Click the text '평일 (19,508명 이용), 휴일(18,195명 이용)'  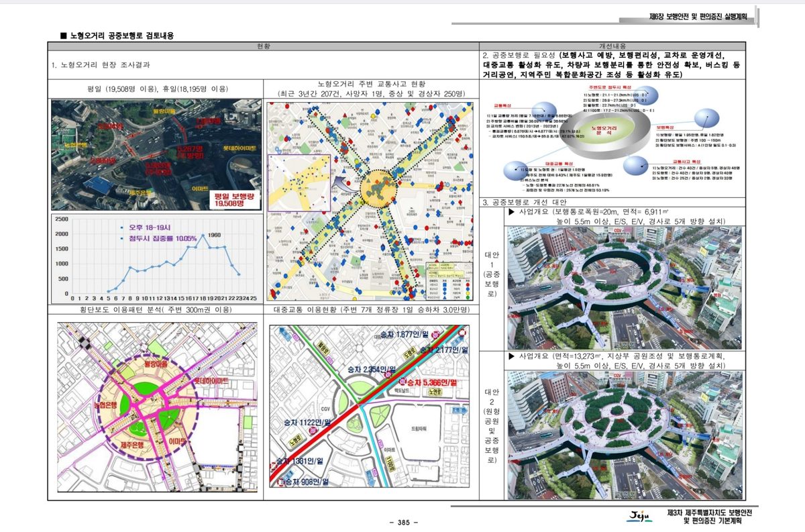156,89
